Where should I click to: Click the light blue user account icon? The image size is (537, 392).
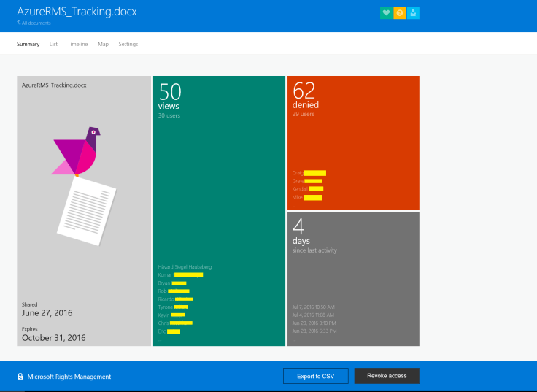click(x=414, y=12)
